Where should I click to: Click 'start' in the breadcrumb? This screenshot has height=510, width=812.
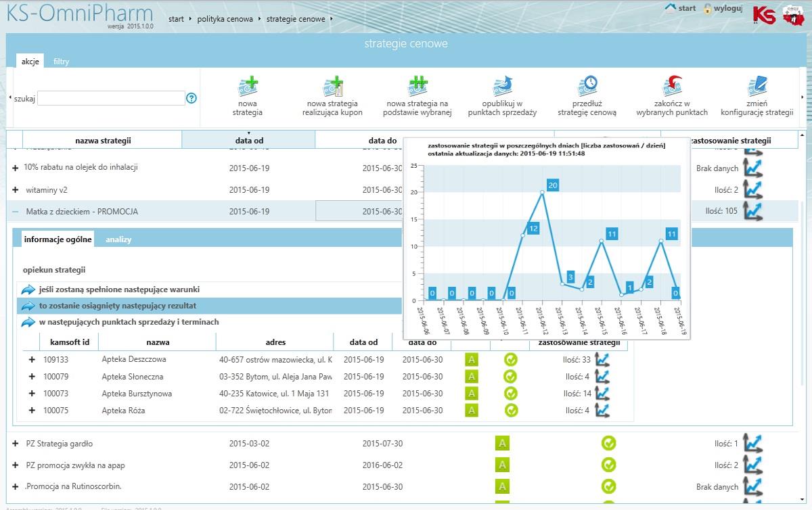tap(177, 19)
